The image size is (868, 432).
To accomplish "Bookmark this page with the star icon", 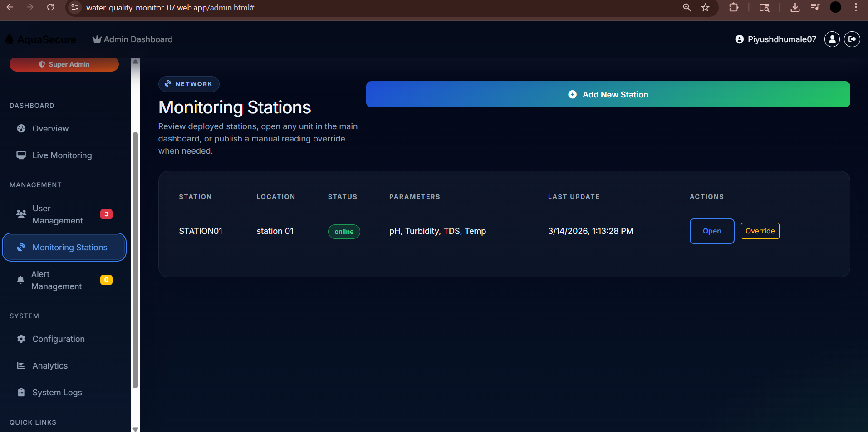I will (x=705, y=7).
